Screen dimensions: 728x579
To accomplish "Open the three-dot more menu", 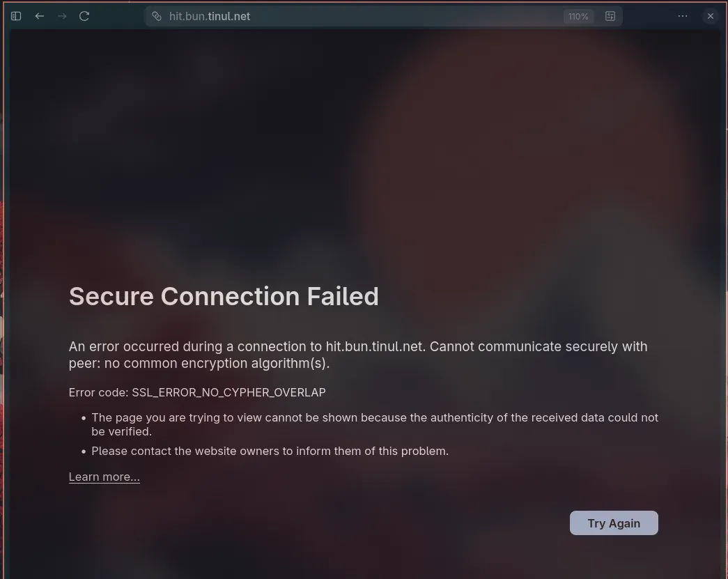I will coord(683,16).
